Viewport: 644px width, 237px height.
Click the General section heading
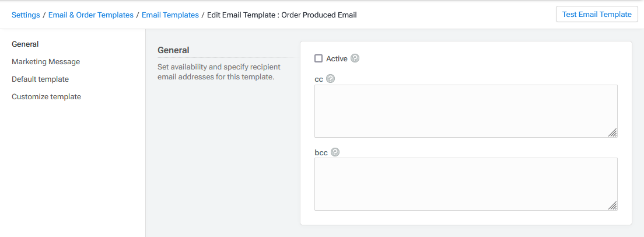[x=173, y=50]
